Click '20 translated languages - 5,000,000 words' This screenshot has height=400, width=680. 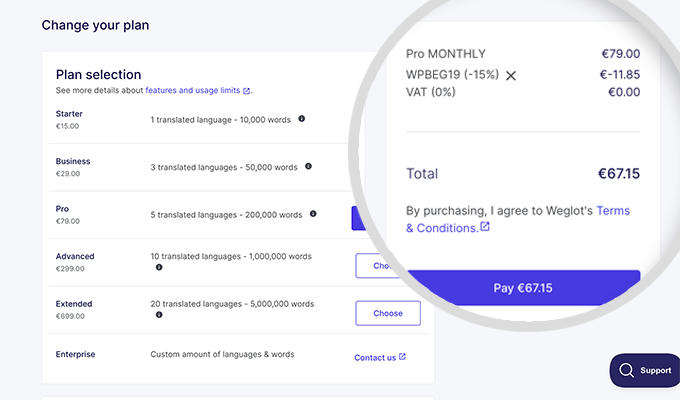coord(232,304)
